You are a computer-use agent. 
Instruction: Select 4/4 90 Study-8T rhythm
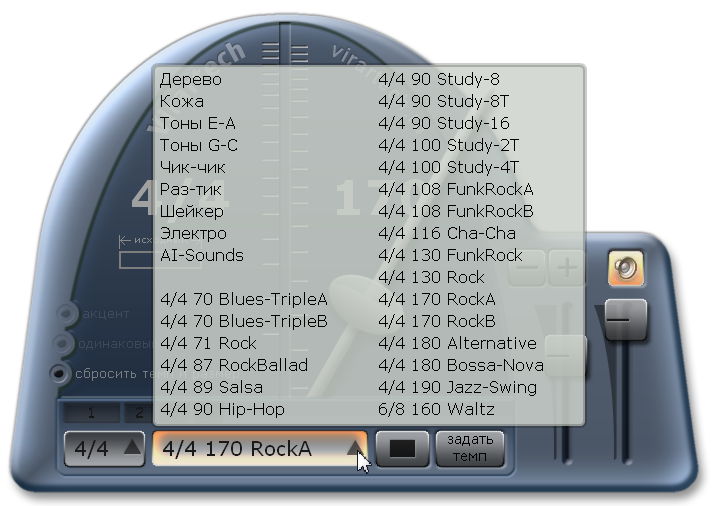point(443,101)
